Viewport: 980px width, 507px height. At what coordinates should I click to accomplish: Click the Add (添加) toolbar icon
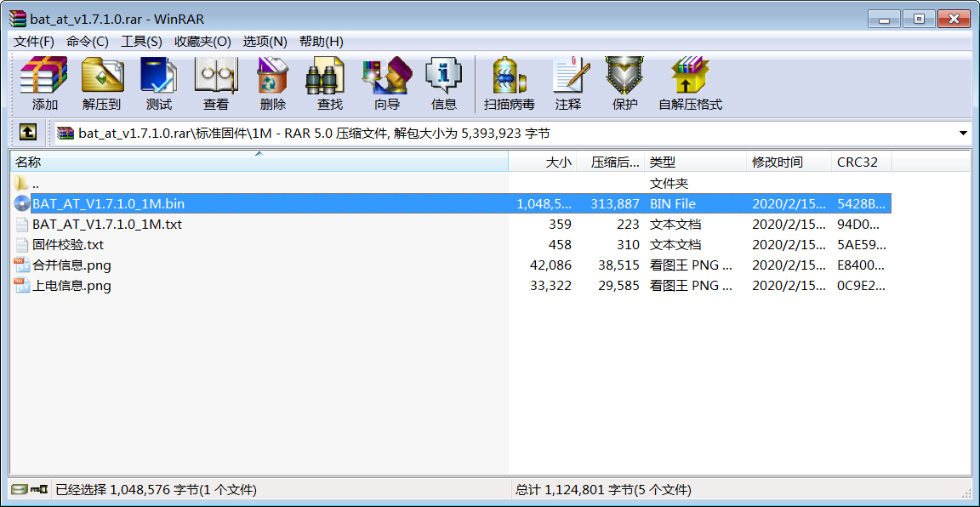click(44, 76)
